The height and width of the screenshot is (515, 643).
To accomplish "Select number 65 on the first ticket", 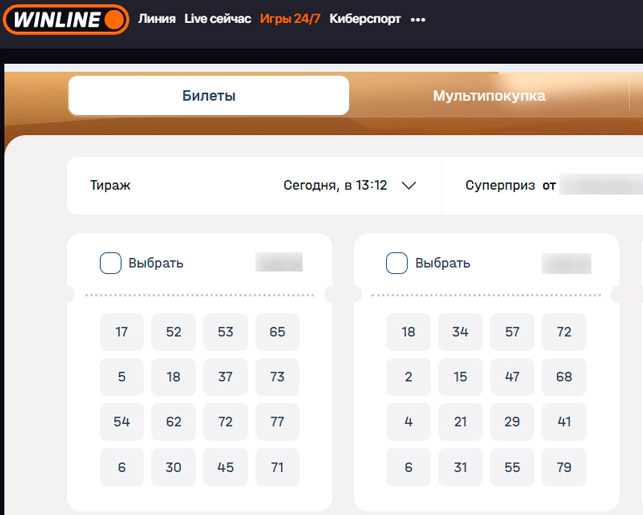I will click(x=277, y=332).
